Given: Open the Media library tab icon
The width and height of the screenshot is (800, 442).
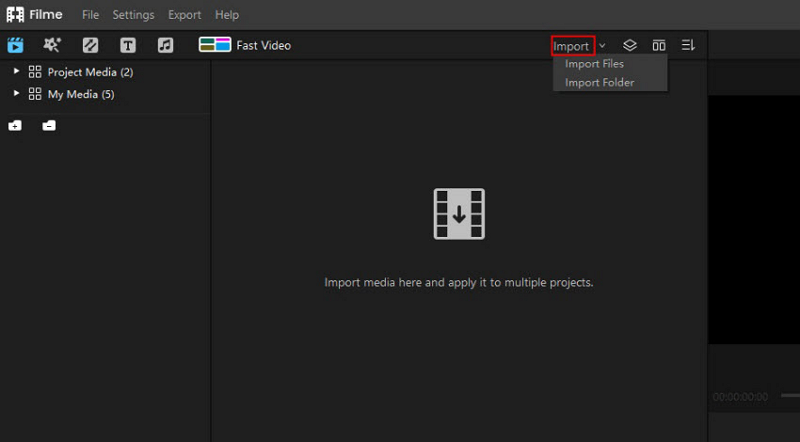Looking at the screenshot, I should (x=15, y=45).
